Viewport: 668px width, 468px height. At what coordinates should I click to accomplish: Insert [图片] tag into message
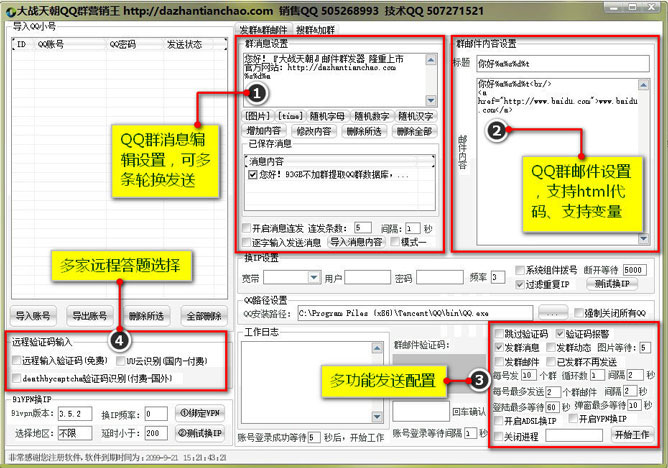(258, 116)
